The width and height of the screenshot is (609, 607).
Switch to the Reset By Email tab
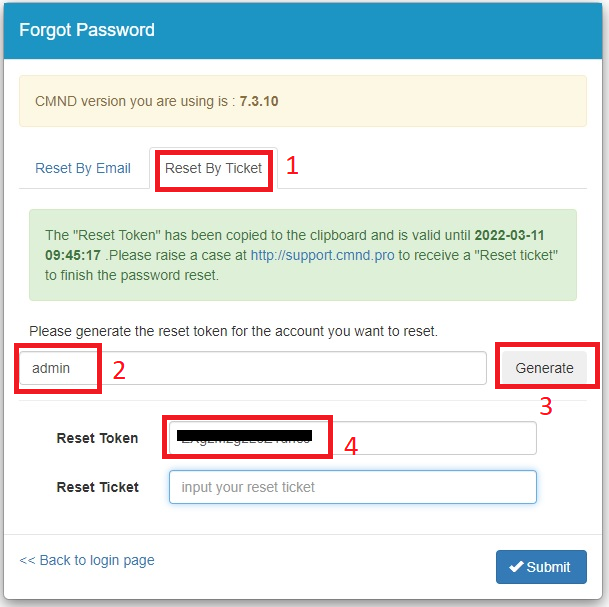[83, 168]
